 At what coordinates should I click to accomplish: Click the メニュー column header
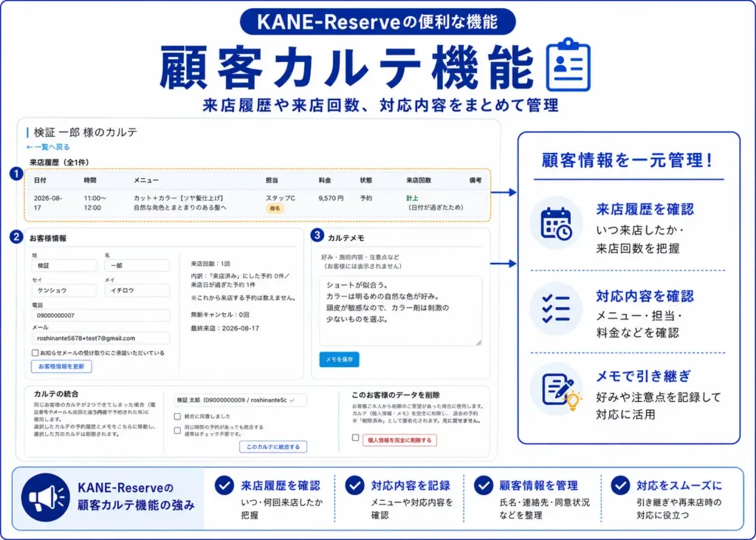[146, 180]
